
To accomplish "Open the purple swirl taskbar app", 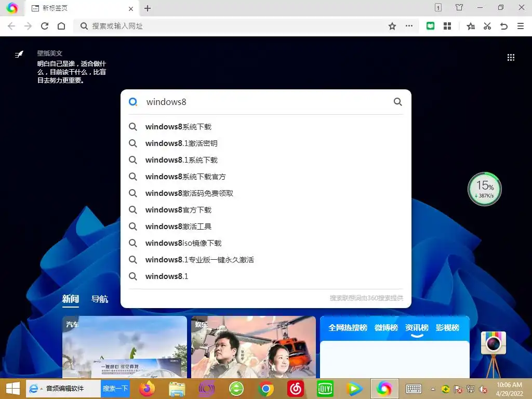I will (207, 389).
